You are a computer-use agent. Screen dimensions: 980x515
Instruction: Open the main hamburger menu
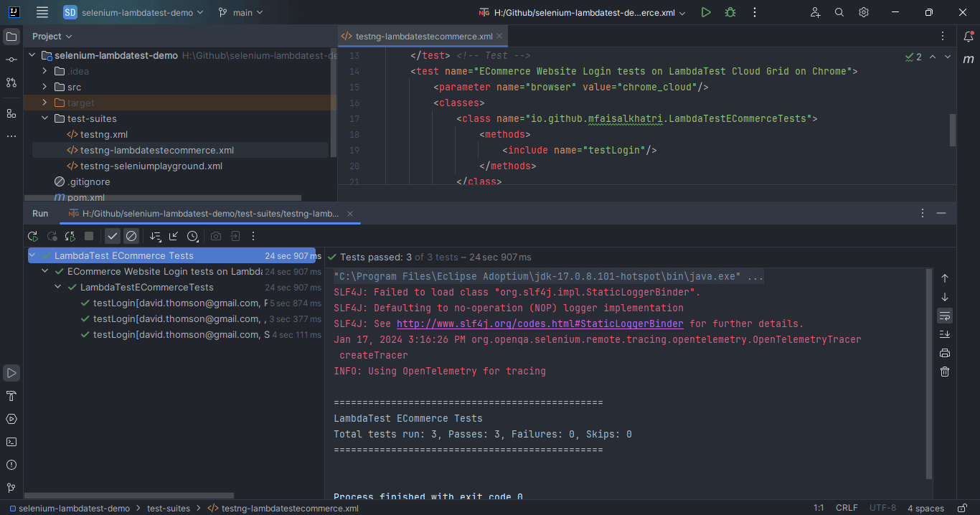click(x=42, y=12)
